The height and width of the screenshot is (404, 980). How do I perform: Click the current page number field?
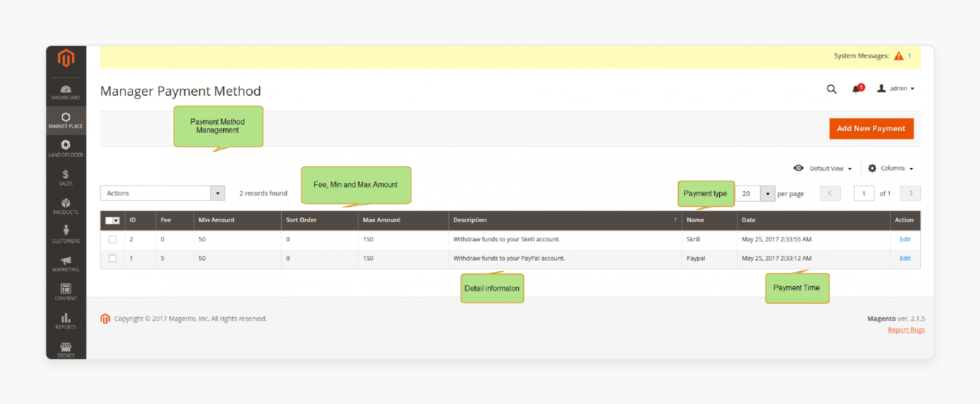pos(863,193)
